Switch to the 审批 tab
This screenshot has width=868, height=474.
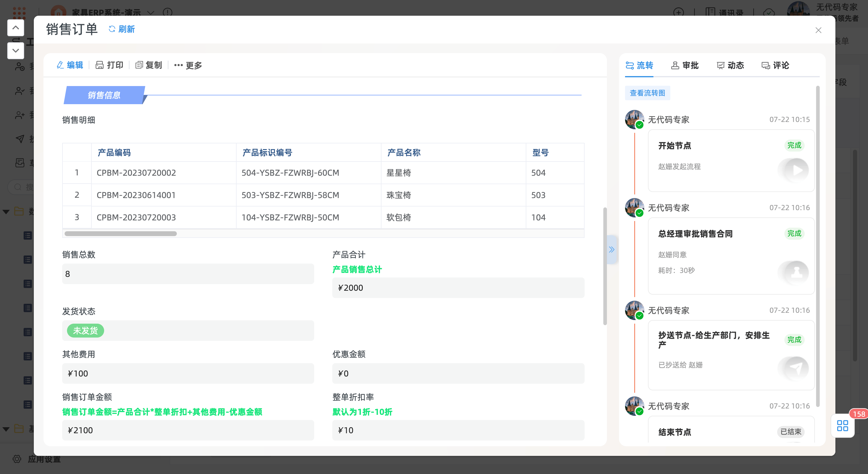(685, 66)
